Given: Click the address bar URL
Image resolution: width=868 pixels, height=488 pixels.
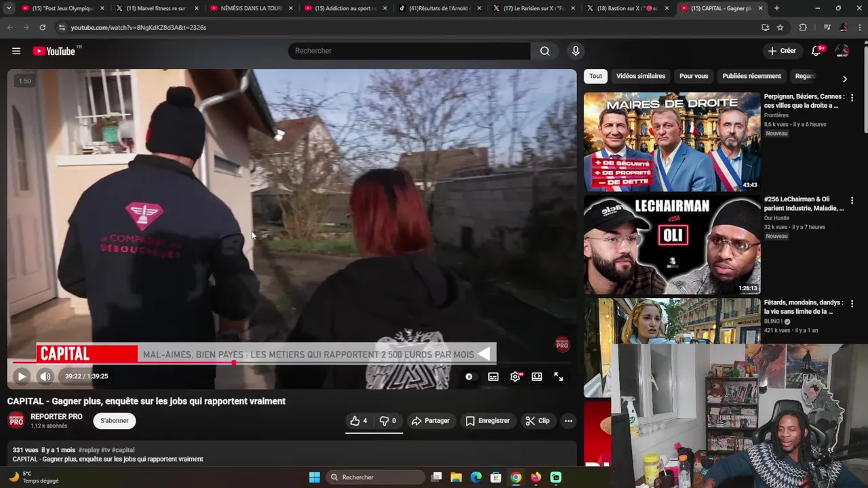Looking at the screenshot, I should click(x=138, y=28).
